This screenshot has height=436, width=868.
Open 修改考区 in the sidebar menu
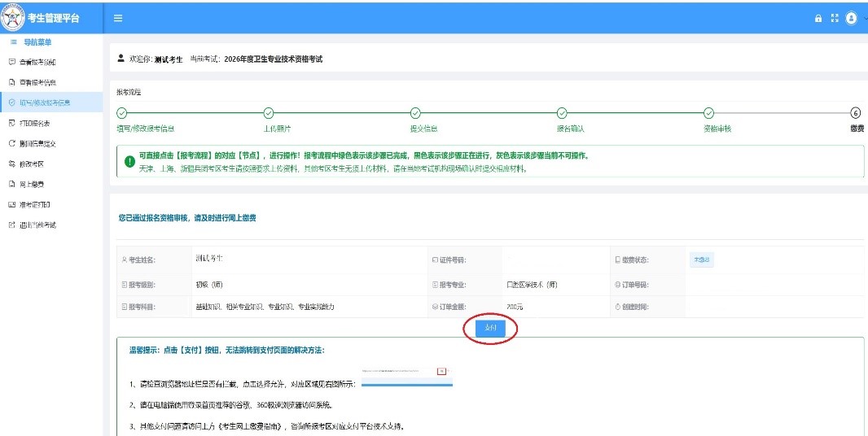click(31, 164)
